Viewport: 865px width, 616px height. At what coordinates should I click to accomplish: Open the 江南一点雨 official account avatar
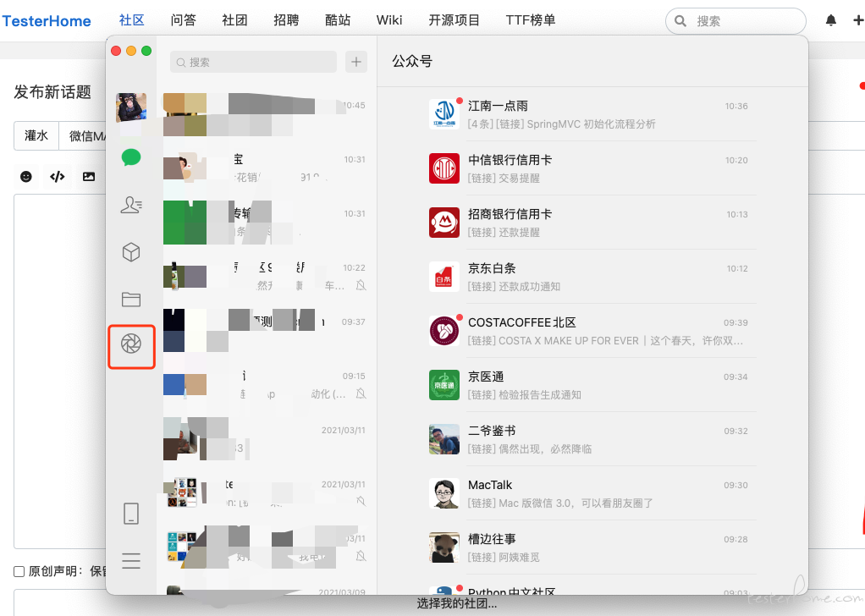[444, 114]
